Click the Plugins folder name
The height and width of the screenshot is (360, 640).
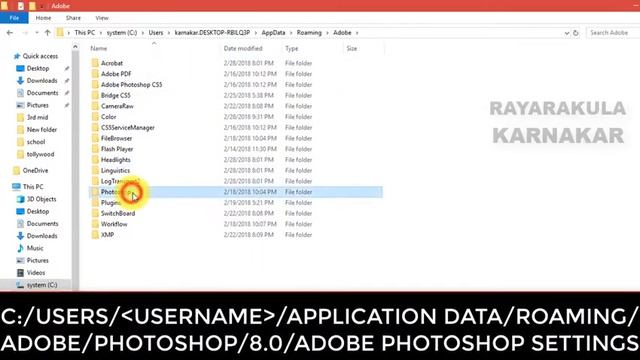[111, 202]
